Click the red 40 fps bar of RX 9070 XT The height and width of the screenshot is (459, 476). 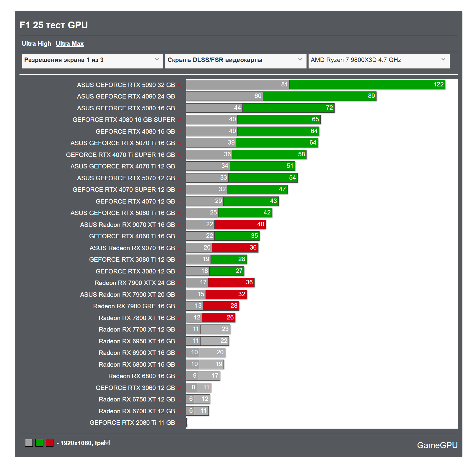coord(240,224)
